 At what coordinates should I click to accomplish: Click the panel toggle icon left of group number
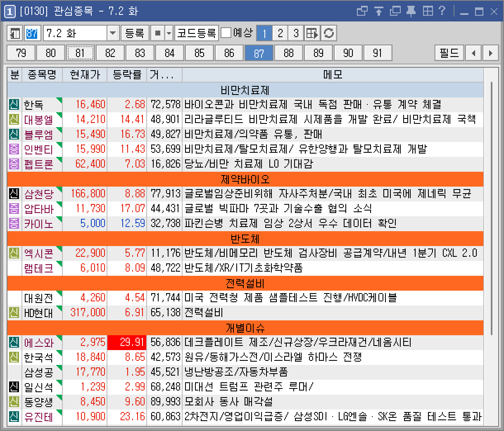[15, 33]
